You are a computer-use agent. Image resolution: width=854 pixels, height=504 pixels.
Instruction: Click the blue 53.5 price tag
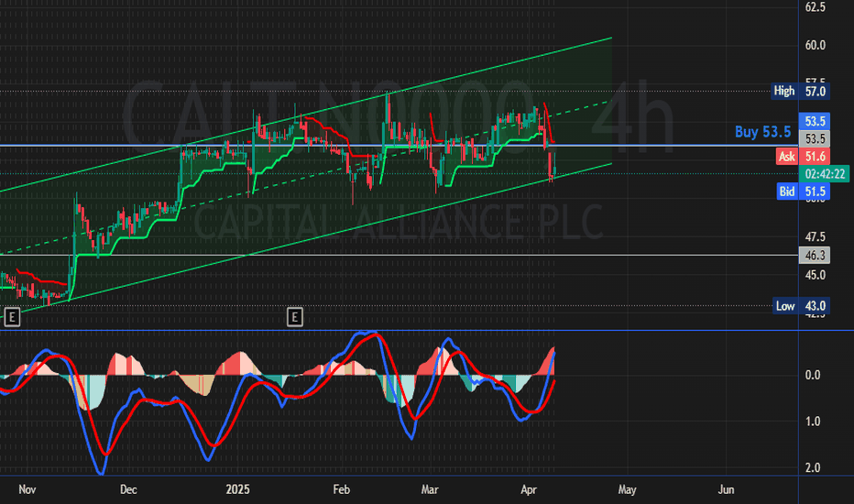(815, 121)
